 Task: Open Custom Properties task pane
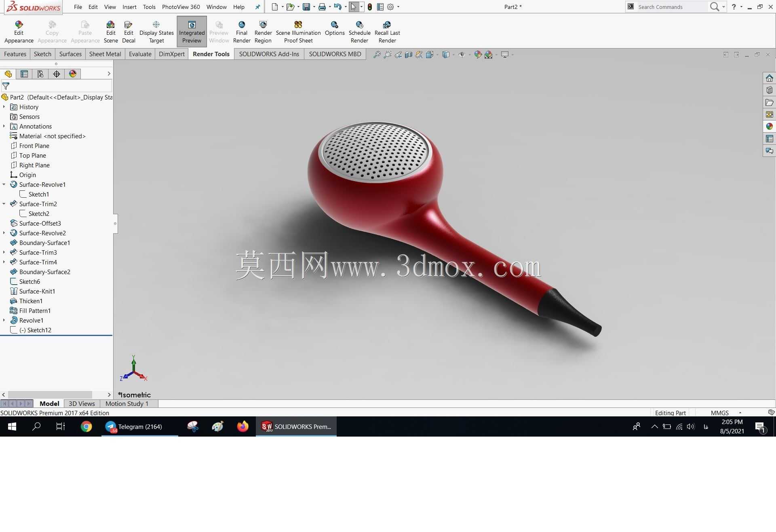click(769, 139)
